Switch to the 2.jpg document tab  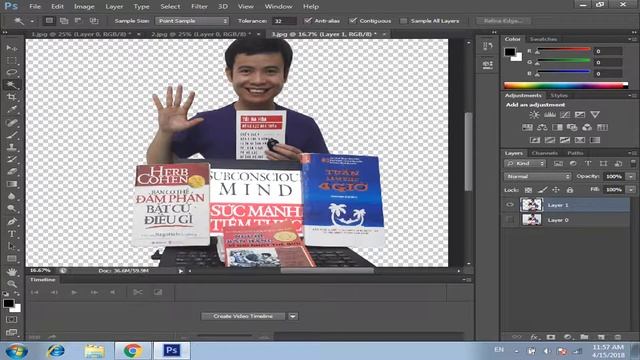(x=201, y=34)
